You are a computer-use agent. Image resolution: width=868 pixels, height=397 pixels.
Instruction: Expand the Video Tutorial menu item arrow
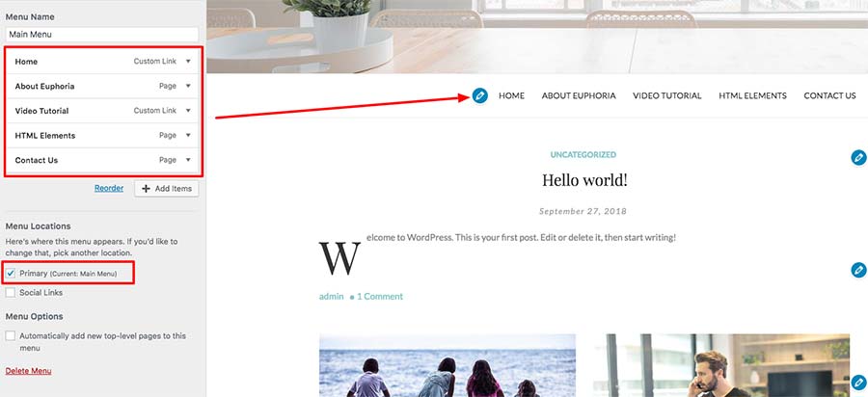pos(188,111)
